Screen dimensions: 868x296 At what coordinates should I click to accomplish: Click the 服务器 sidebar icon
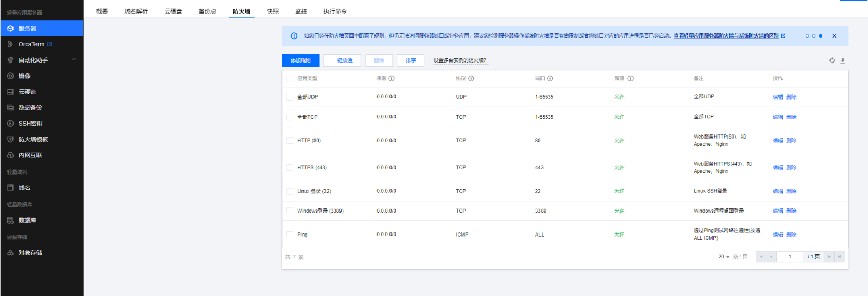click(x=10, y=28)
